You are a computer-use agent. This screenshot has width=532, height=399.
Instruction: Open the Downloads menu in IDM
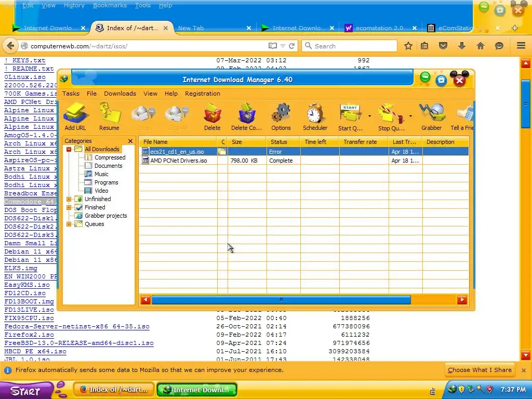pyautogui.click(x=120, y=94)
